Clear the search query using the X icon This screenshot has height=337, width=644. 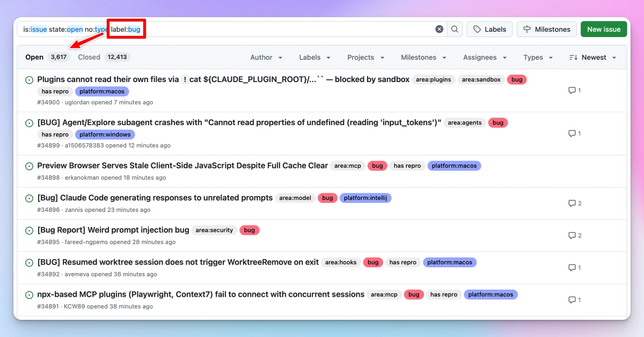click(439, 28)
